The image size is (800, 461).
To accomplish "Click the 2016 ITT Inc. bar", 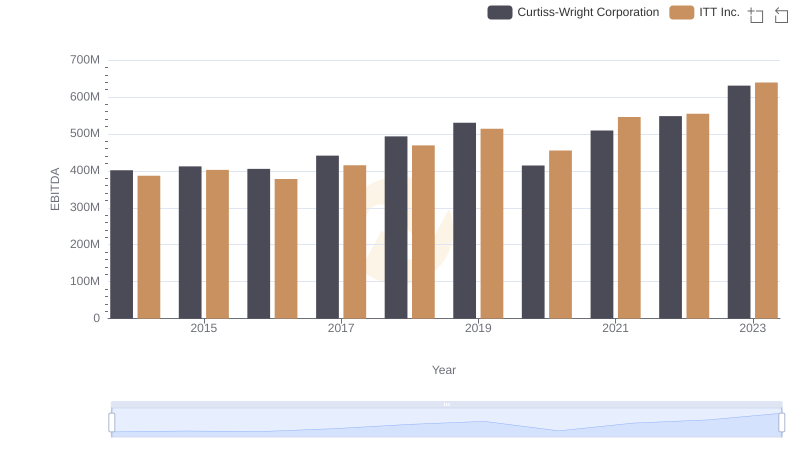I will point(286,249).
